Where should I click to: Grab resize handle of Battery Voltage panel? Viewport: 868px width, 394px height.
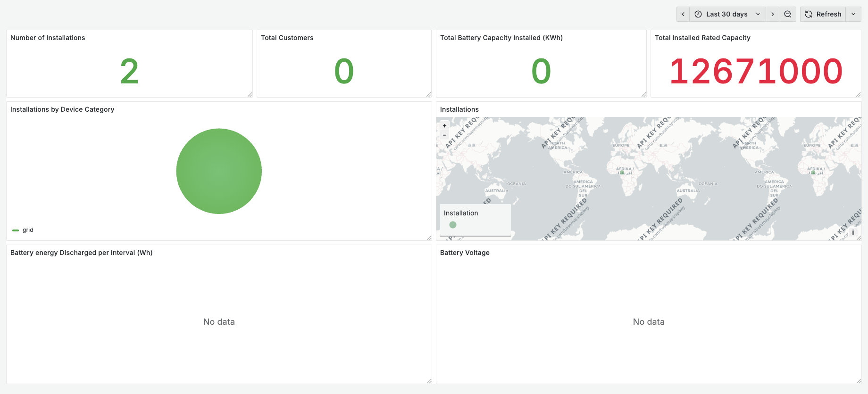point(859,381)
